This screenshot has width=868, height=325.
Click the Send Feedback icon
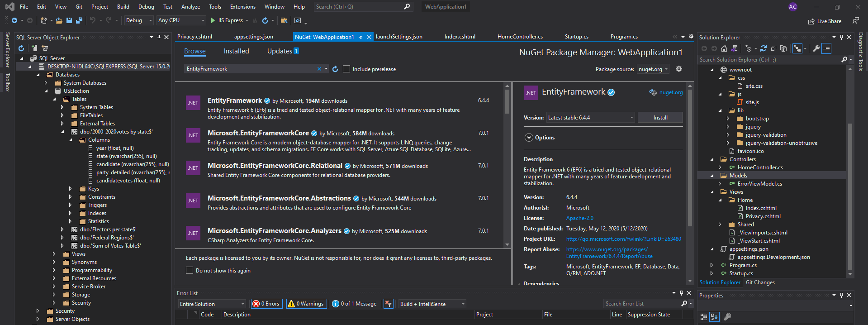(856, 20)
